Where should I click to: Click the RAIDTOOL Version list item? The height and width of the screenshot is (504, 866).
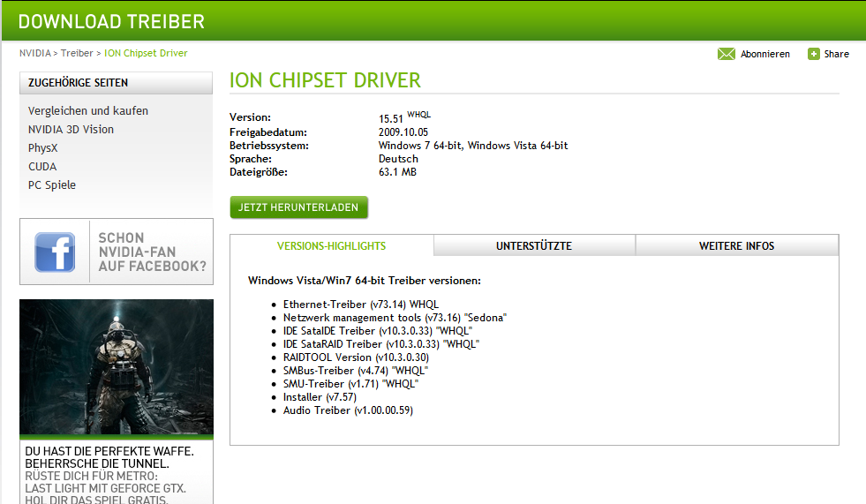tap(357, 357)
